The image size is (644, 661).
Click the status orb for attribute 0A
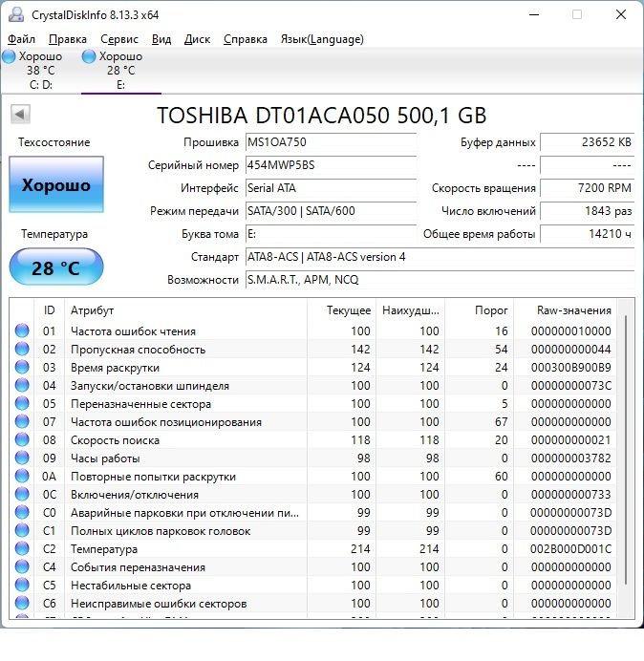[22, 477]
